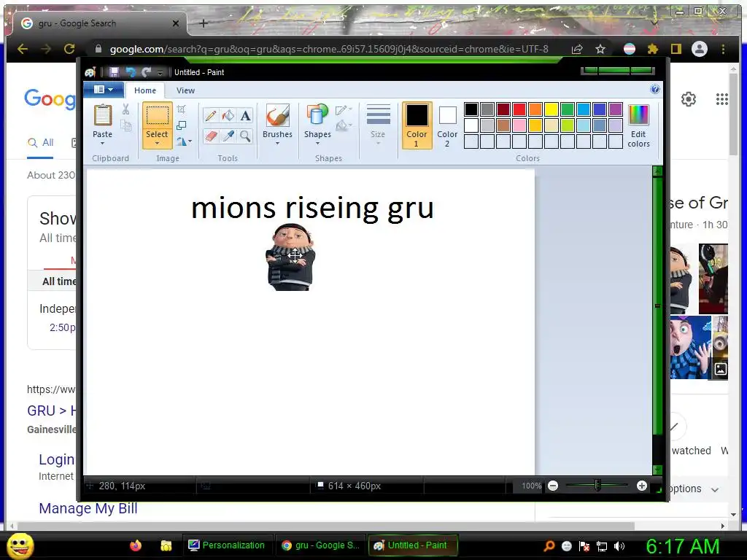Switch to the View ribbon tab
The height and width of the screenshot is (560, 747).
pos(185,90)
